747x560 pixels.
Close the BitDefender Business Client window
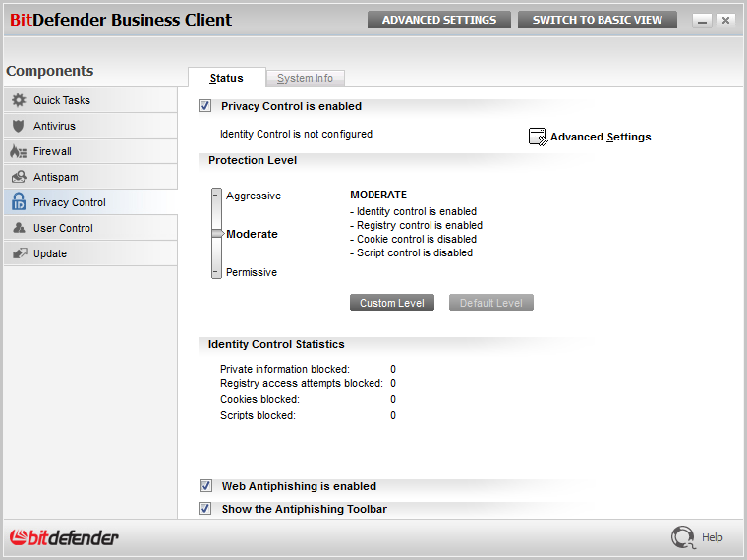tap(725, 21)
